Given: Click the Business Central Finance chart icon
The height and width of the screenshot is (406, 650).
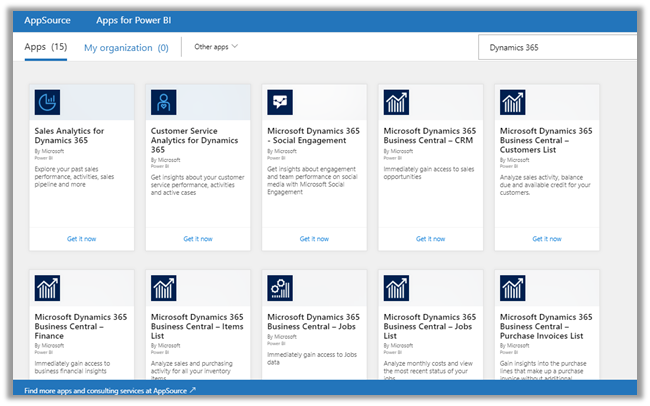Looking at the screenshot, I should point(47,289).
